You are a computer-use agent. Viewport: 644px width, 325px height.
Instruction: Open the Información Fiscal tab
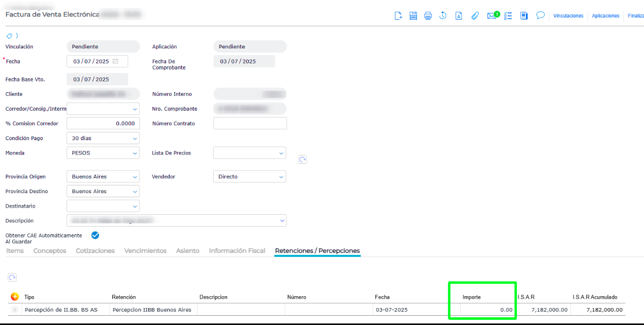pos(237,251)
